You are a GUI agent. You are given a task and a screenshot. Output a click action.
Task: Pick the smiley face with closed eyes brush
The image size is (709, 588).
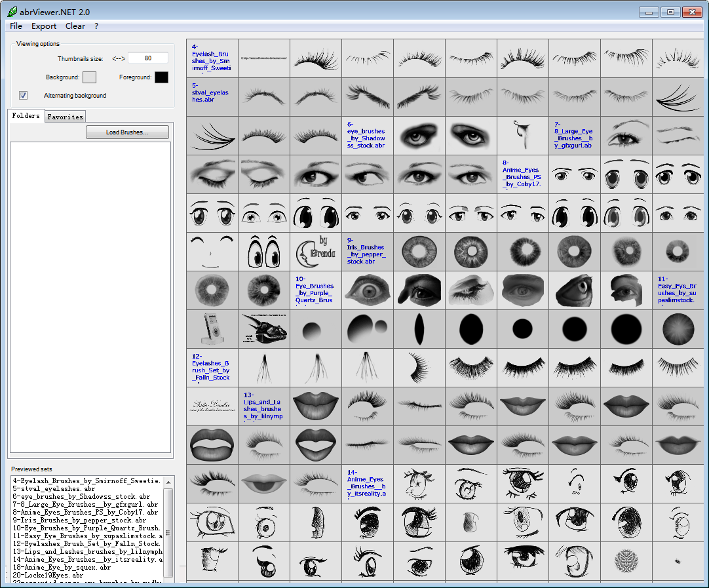click(212, 251)
